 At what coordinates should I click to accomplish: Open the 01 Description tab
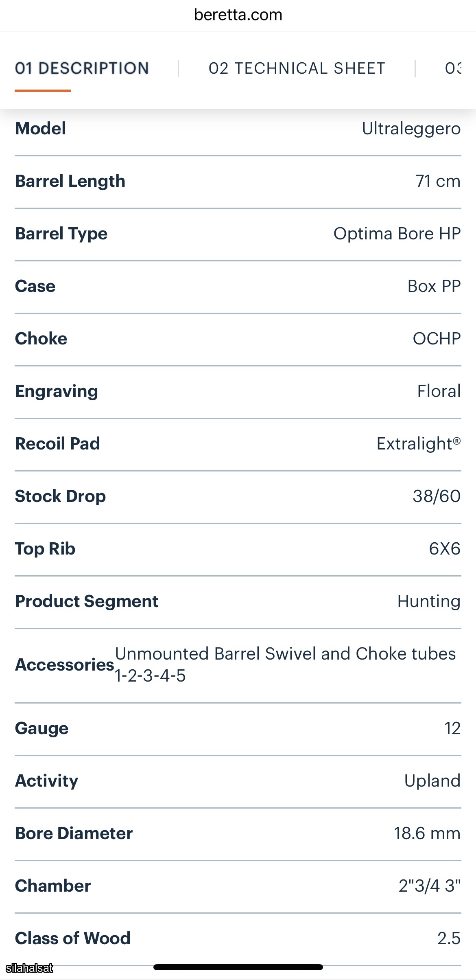(82, 68)
